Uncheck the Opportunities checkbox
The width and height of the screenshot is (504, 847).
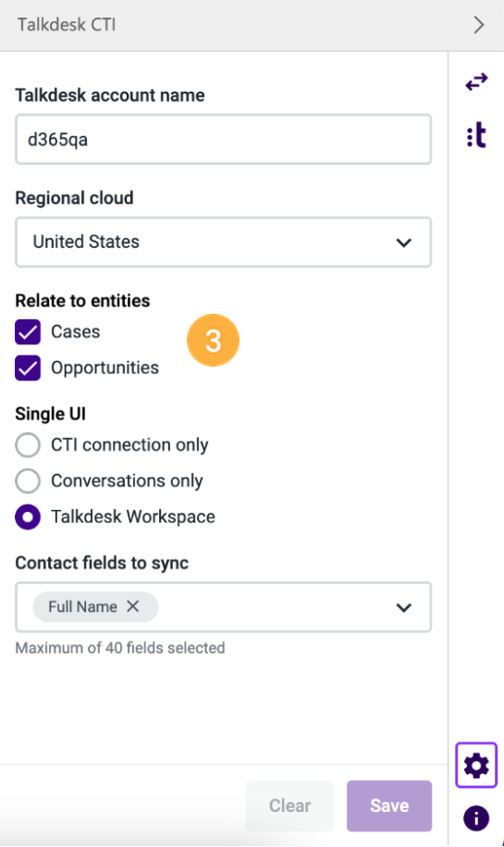pos(28,367)
